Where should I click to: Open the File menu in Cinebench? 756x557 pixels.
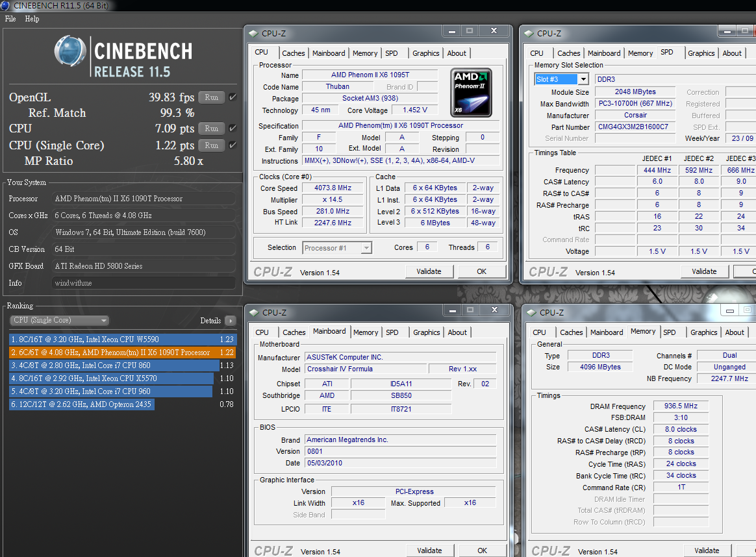click(x=10, y=19)
